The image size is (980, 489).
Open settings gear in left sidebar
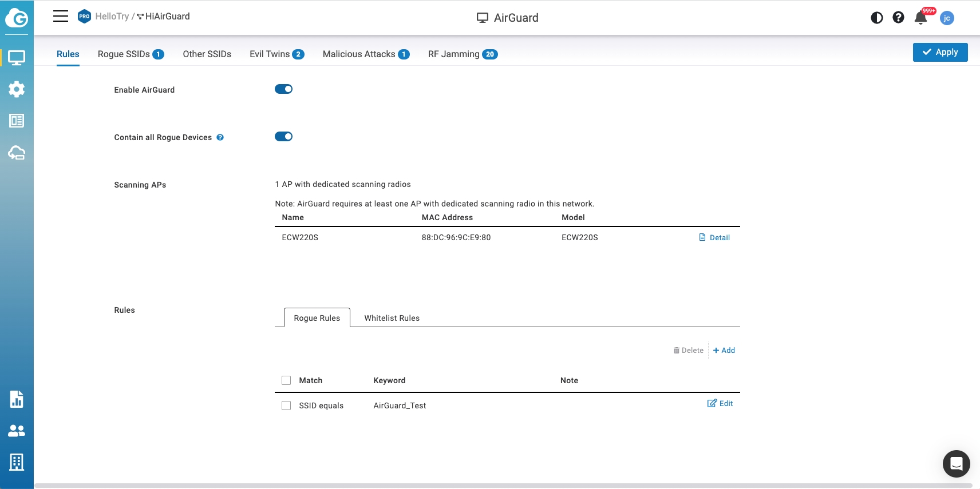17,89
